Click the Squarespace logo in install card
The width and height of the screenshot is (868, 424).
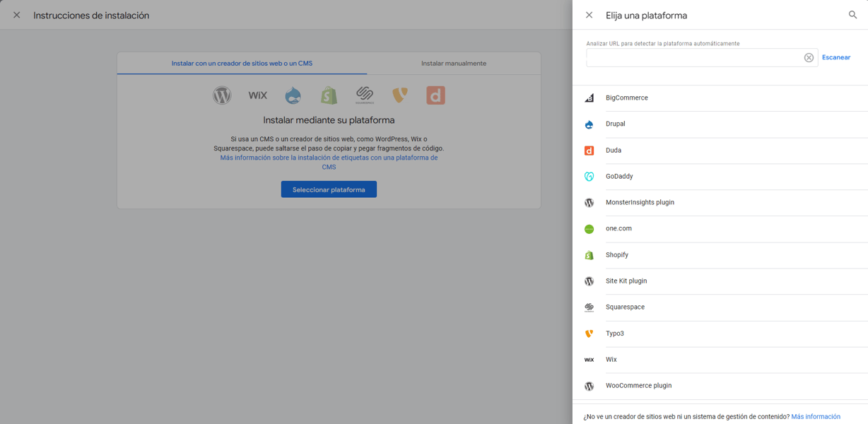pyautogui.click(x=365, y=95)
